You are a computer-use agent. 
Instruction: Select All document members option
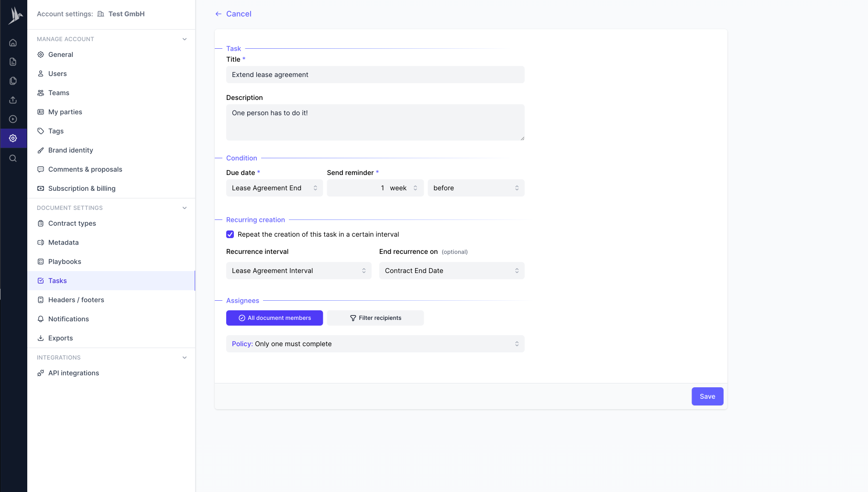click(275, 318)
